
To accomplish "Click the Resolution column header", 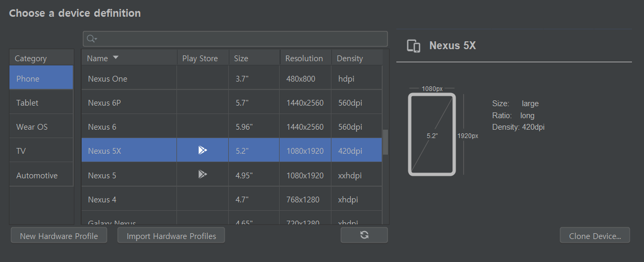I will (306, 58).
